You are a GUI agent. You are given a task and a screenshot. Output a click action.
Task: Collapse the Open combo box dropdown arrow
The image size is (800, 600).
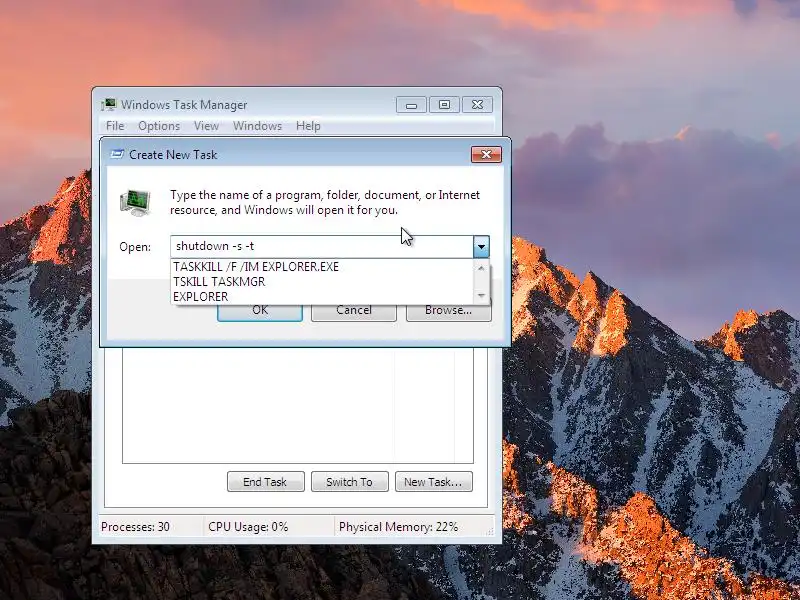tap(481, 247)
